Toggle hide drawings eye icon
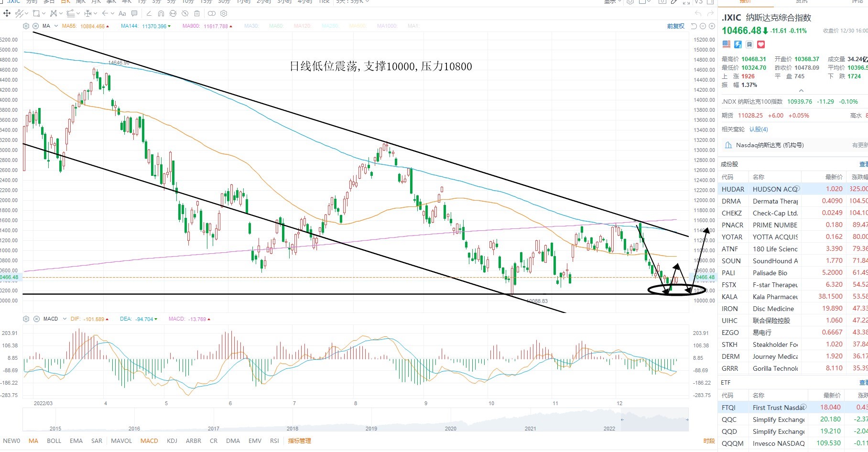The height and width of the screenshot is (452, 868). 185,13
